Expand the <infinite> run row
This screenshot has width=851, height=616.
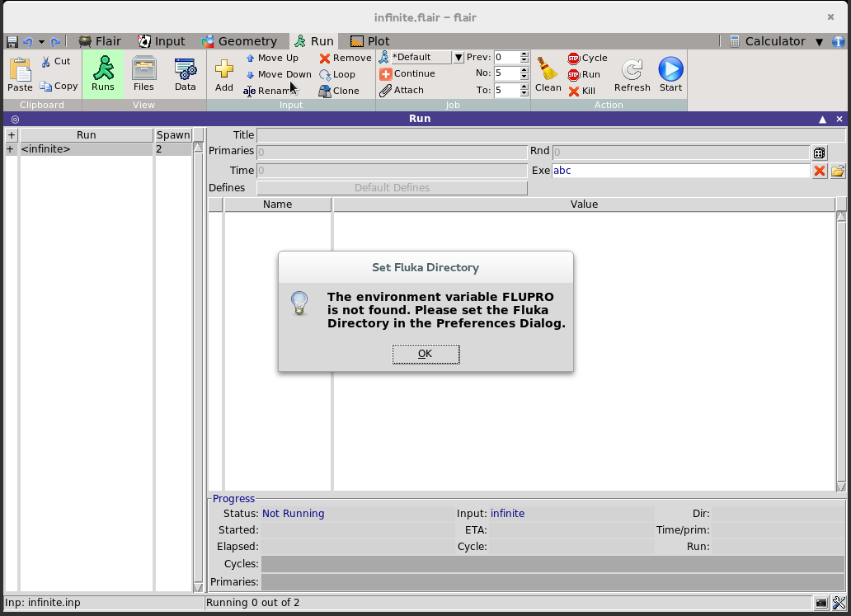click(x=11, y=149)
